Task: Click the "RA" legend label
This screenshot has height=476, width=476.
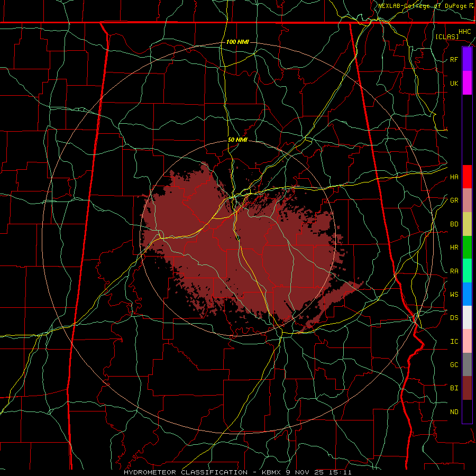Action: [x=454, y=271]
